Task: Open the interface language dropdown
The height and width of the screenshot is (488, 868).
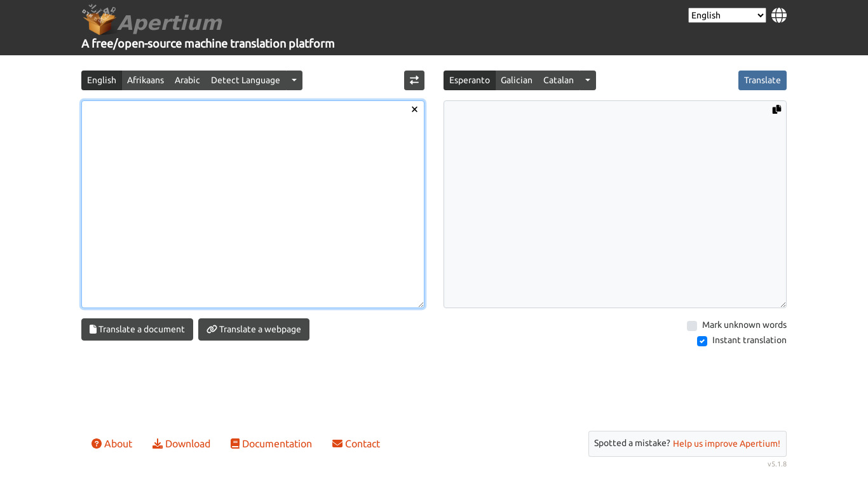Action: point(727,15)
